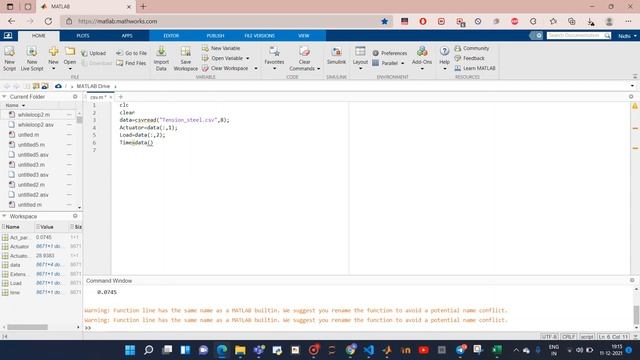This screenshot has width=640, height=360.
Task: Click the editor warning indicator icon
Action: tap(635, 106)
